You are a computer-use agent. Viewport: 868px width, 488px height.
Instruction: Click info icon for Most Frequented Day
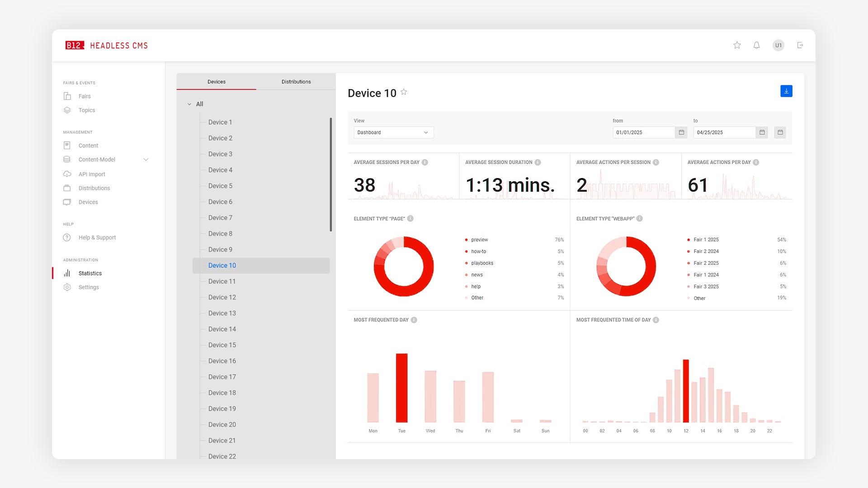[414, 320]
